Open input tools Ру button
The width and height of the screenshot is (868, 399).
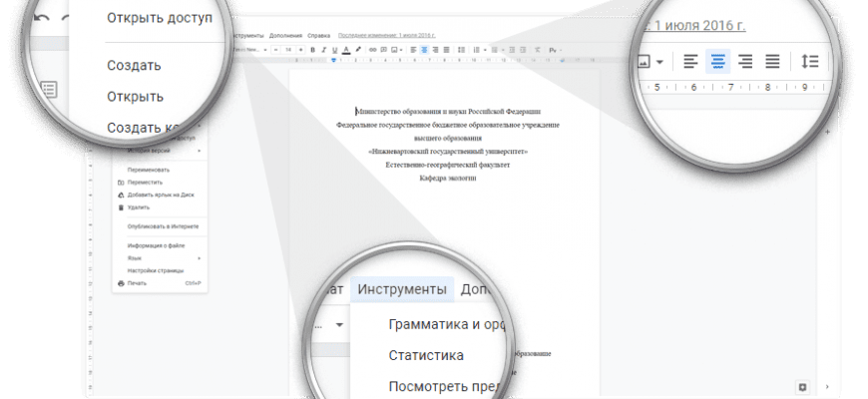553,50
